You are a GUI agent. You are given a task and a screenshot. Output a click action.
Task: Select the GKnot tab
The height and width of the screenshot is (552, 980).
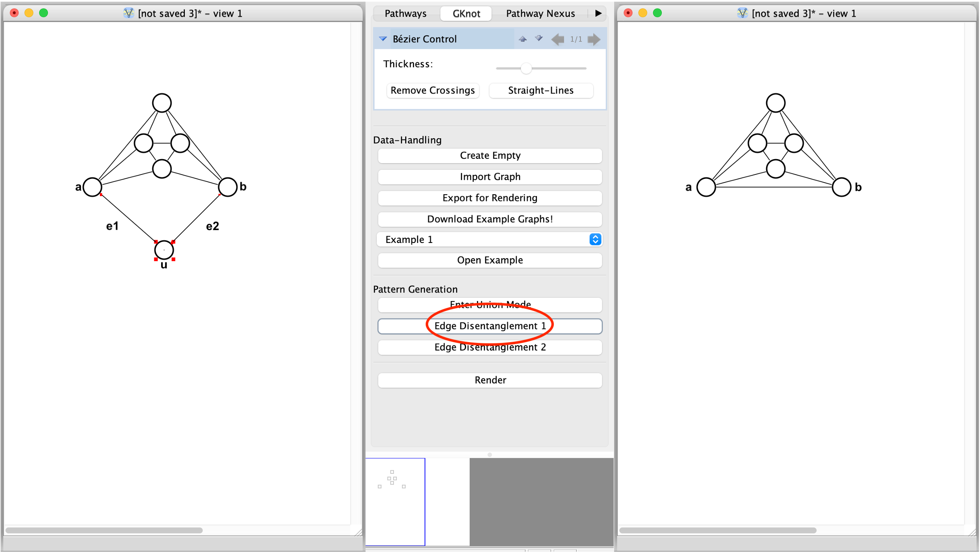tap(466, 13)
